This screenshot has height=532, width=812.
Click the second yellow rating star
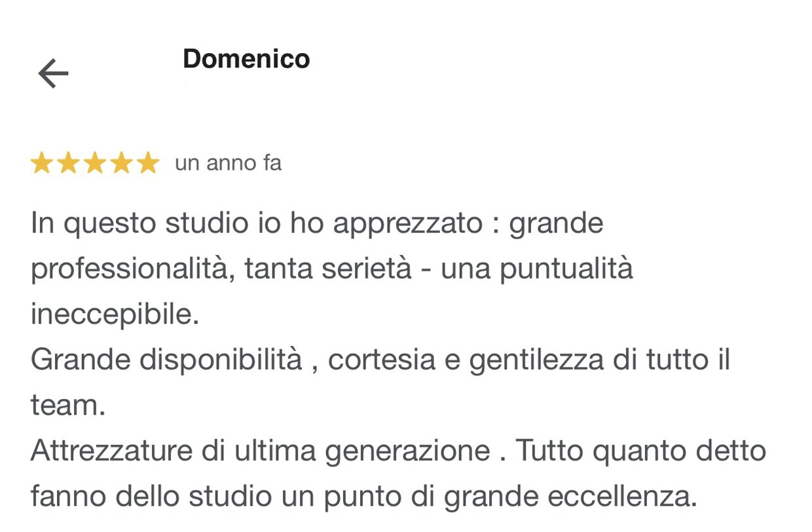click(68, 163)
